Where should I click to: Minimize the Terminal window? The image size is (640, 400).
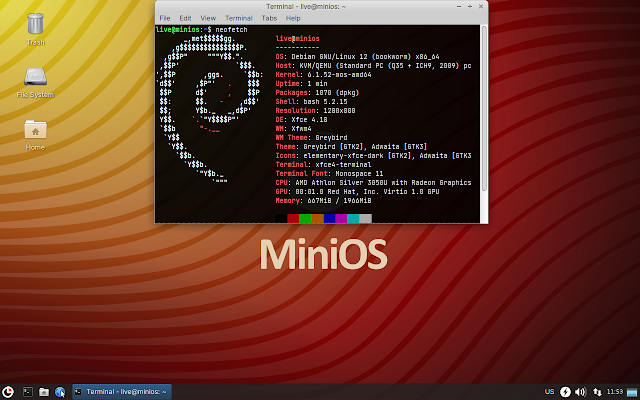pos(459,7)
